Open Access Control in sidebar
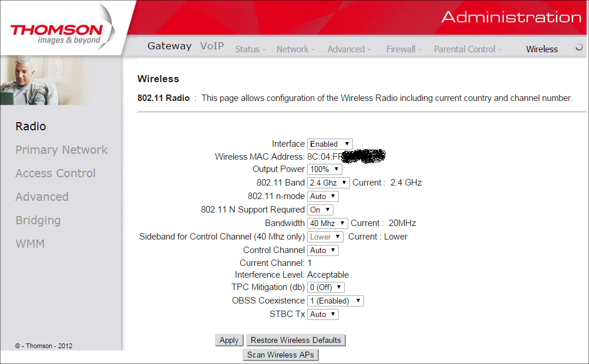 56,173
